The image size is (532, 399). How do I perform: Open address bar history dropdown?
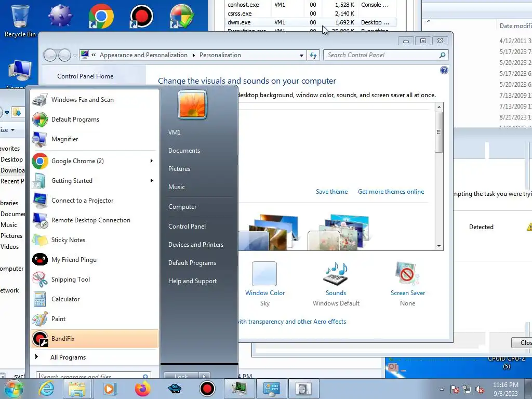(301, 55)
